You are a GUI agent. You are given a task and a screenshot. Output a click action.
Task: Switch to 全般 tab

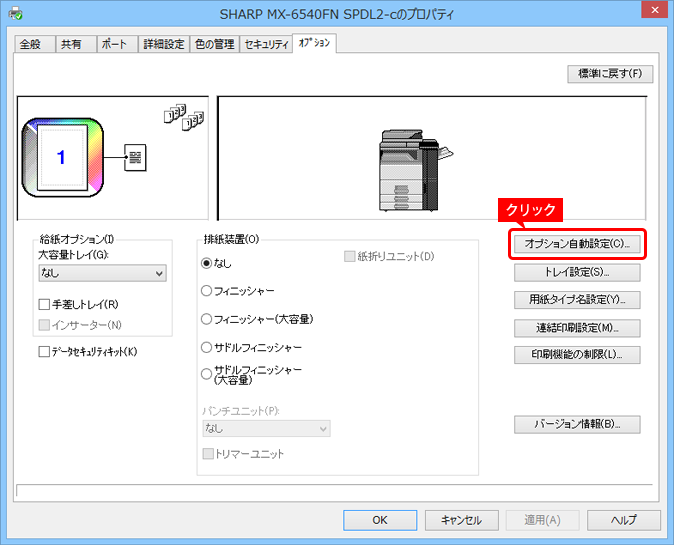pyautogui.click(x=33, y=44)
